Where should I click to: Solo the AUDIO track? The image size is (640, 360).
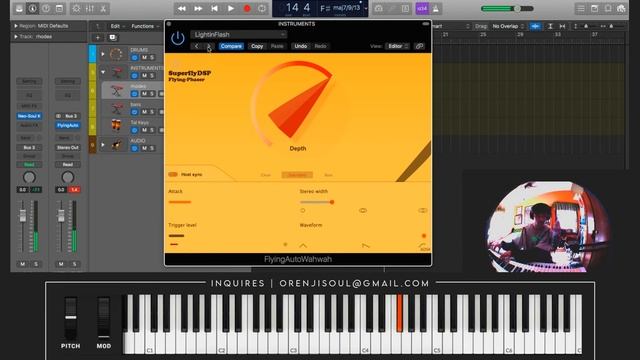click(x=152, y=148)
